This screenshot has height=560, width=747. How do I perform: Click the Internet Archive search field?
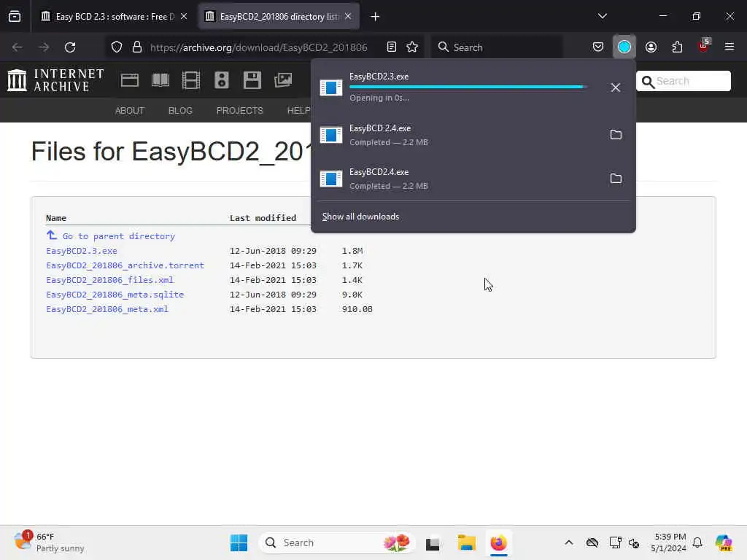point(683,81)
